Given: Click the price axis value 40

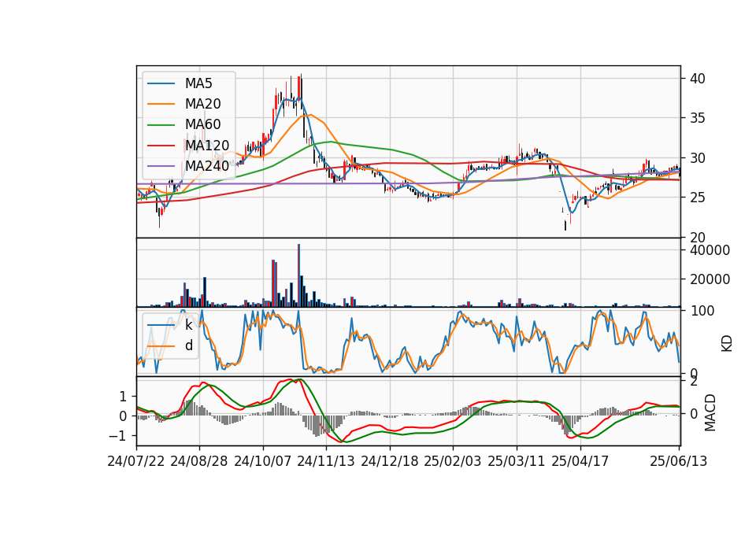Looking at the screenshot, I should [698, 79].
